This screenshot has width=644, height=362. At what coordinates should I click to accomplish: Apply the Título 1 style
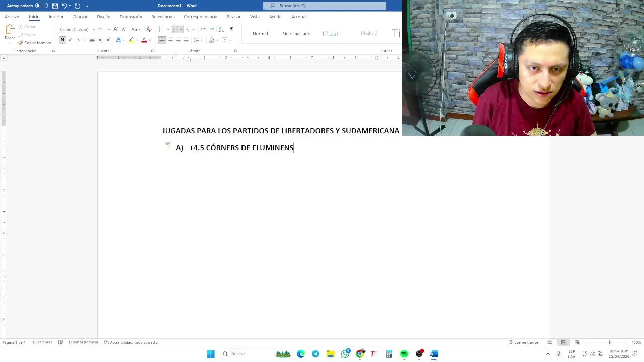click(x=333, y=34)
